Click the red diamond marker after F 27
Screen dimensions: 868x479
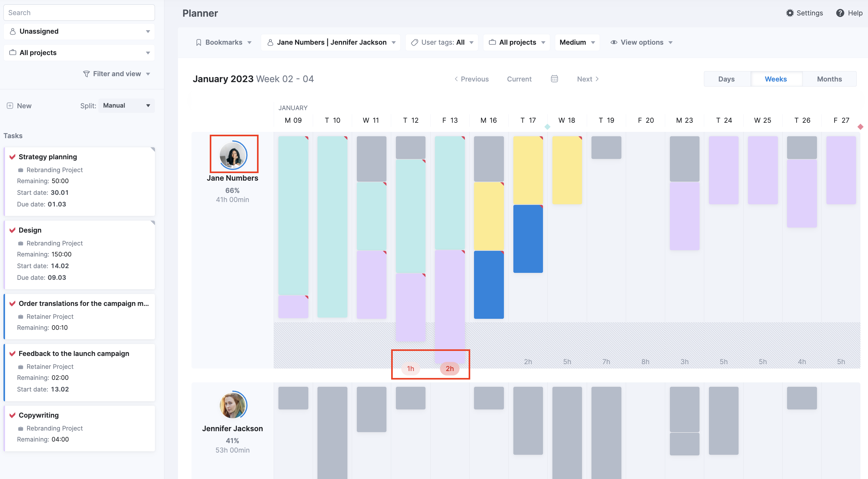(860, 127)
